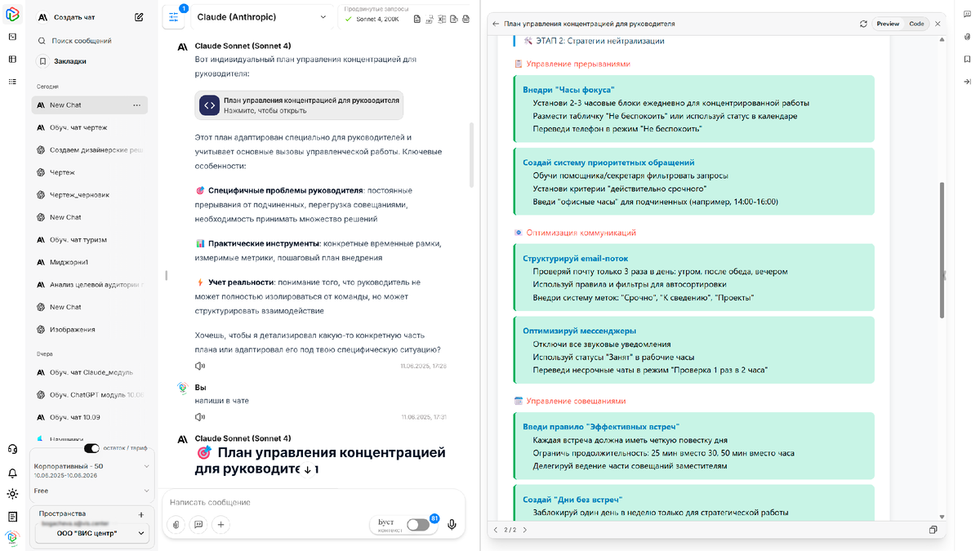The height and width of the screenshot is (551, 980).
Task: Open the ООО "ВИС центр" space dropdown
Action: (91, 533)
